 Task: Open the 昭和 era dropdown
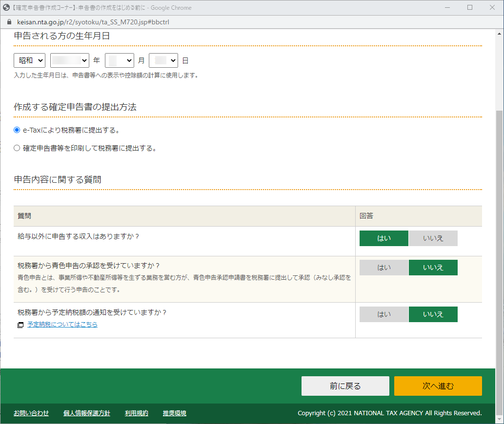point(30,60)
